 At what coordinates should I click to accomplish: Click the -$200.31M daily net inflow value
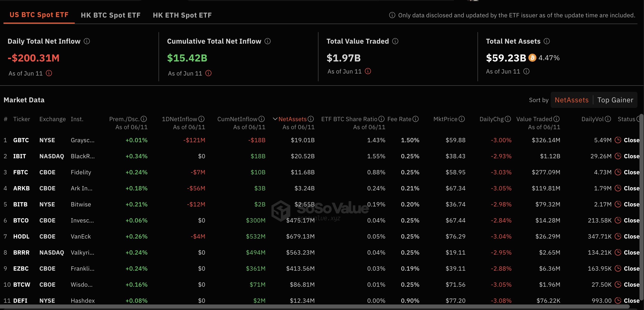[x=34, y=58]
